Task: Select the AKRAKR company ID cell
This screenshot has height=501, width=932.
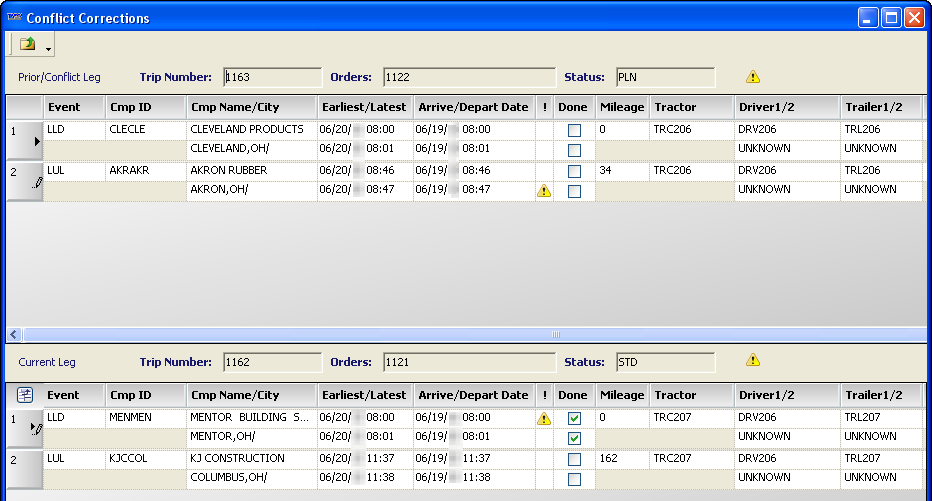Action: coord(146,171)
